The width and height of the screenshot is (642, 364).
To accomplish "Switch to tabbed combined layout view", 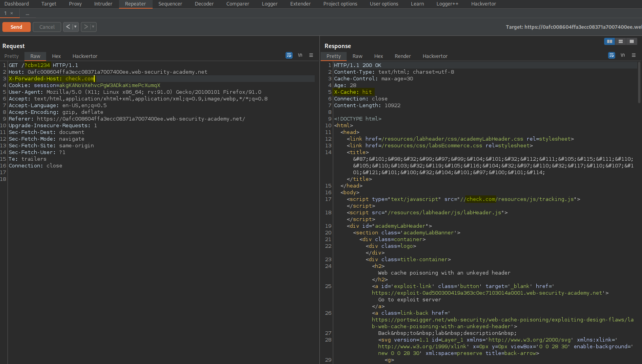I will click(x=632, y=41).
